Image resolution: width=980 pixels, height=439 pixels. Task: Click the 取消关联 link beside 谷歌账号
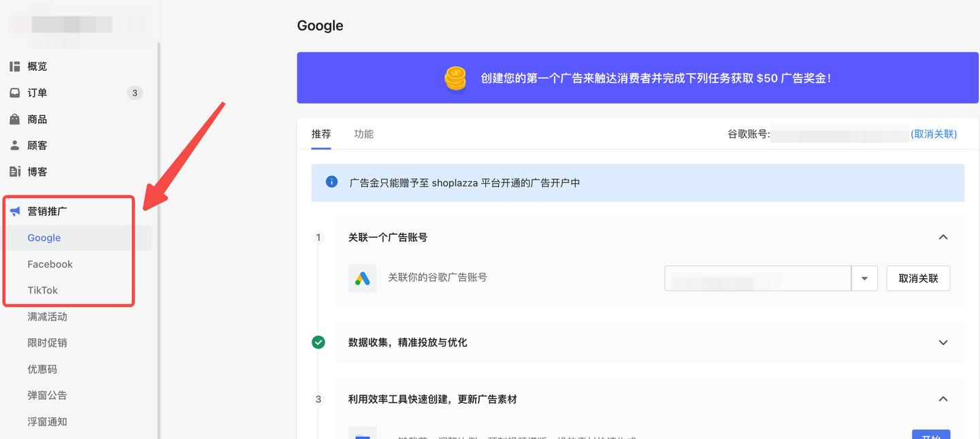click(933, 134)
